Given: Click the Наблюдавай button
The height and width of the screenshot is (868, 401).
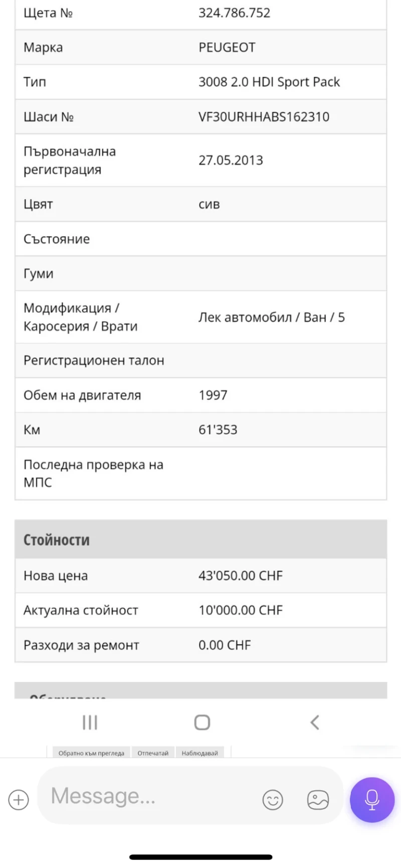Looking at the screenshot, I should 199,753.
